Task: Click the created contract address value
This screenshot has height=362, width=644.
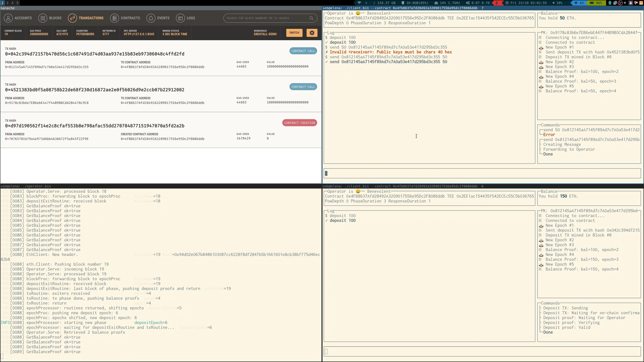Action: point(163,139)
